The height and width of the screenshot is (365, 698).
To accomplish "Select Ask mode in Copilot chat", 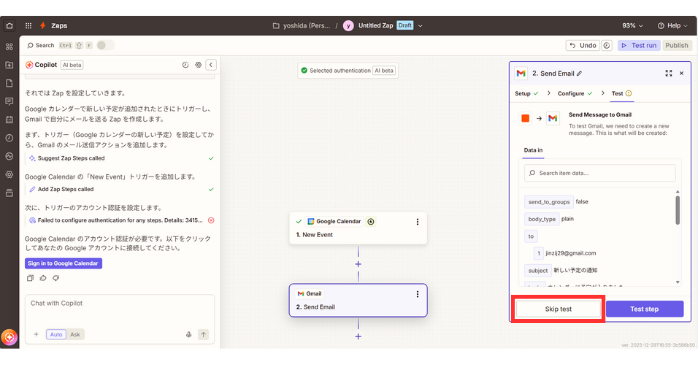I will [75, 334].
